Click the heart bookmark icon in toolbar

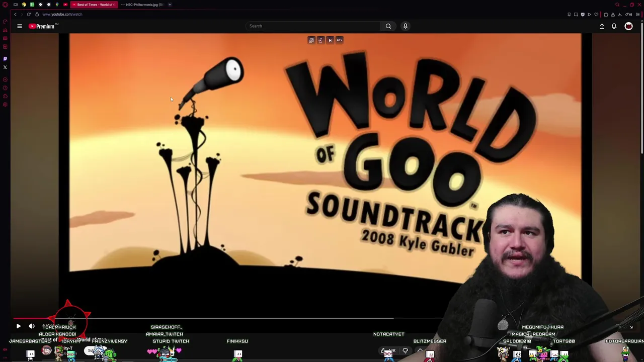tap(596, 15)
